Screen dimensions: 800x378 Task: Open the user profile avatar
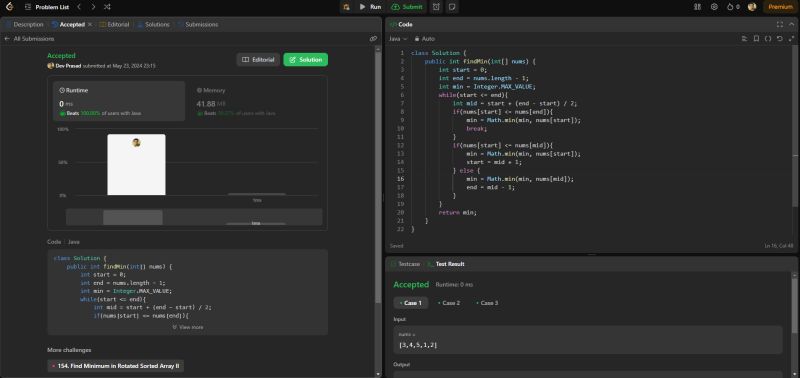752,7
